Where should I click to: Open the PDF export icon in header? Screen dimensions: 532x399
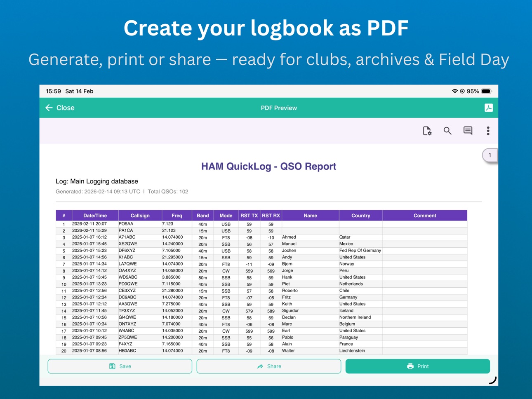pyautogui.click(x=488, y=108)
